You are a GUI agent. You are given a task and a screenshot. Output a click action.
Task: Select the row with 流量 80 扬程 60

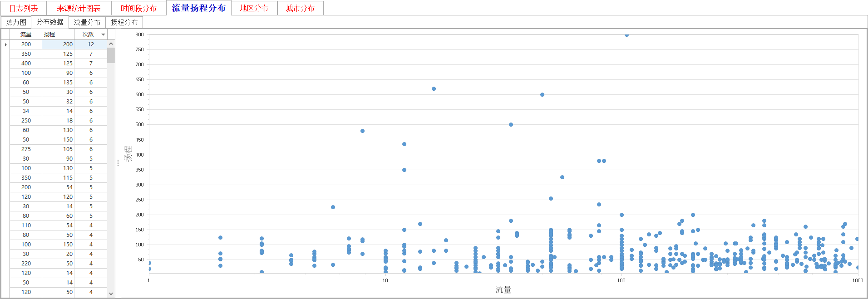pos(59,216)
